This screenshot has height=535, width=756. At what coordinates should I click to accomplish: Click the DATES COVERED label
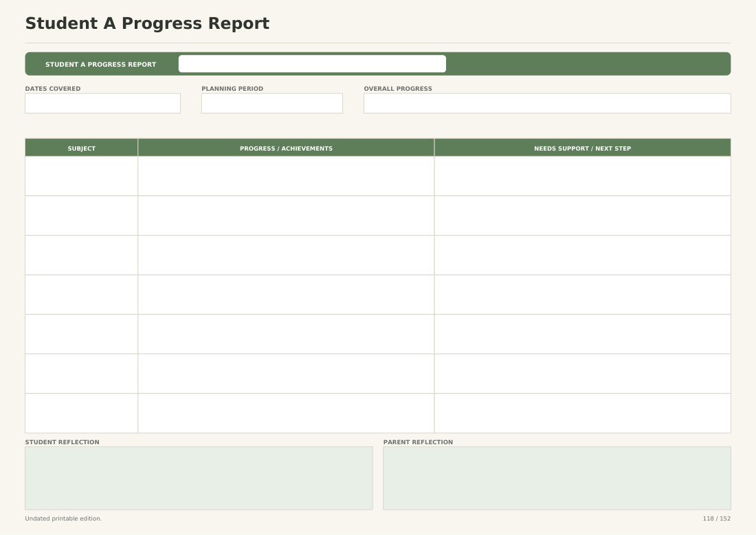pos(52,89)
